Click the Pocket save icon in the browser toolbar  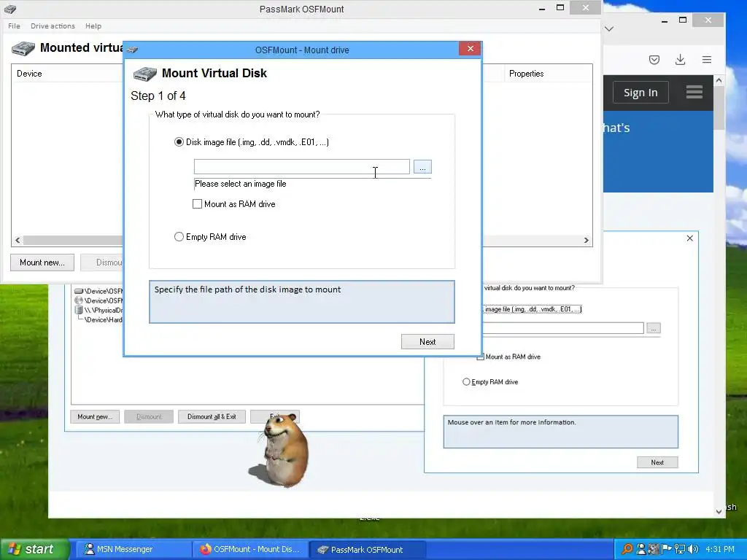(x=654, y=60)
